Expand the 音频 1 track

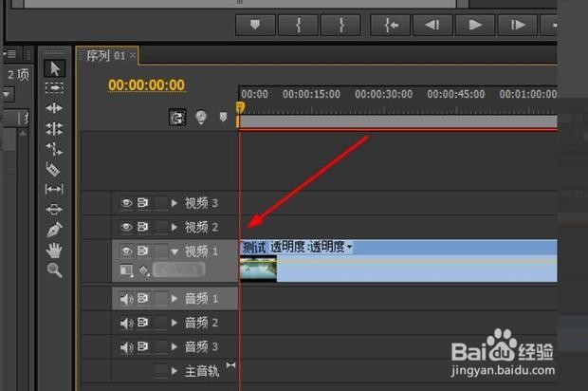(x=175, y=299)
